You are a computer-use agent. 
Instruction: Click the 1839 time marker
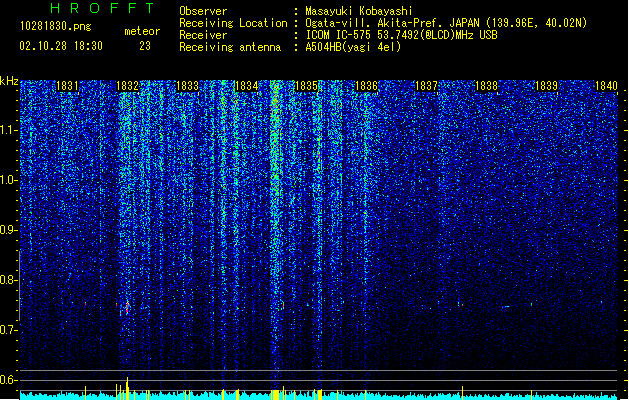546,86
